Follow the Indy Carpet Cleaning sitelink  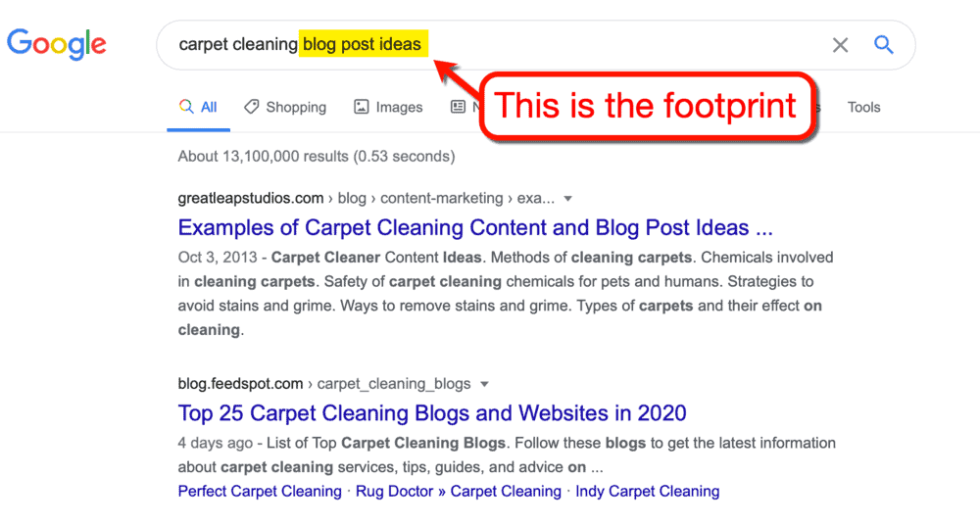[647, 491]
